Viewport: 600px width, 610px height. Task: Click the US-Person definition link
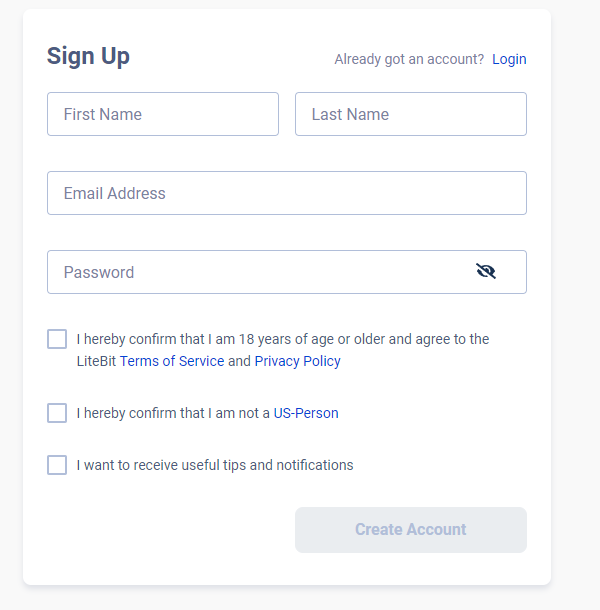[x=306, y=413]
